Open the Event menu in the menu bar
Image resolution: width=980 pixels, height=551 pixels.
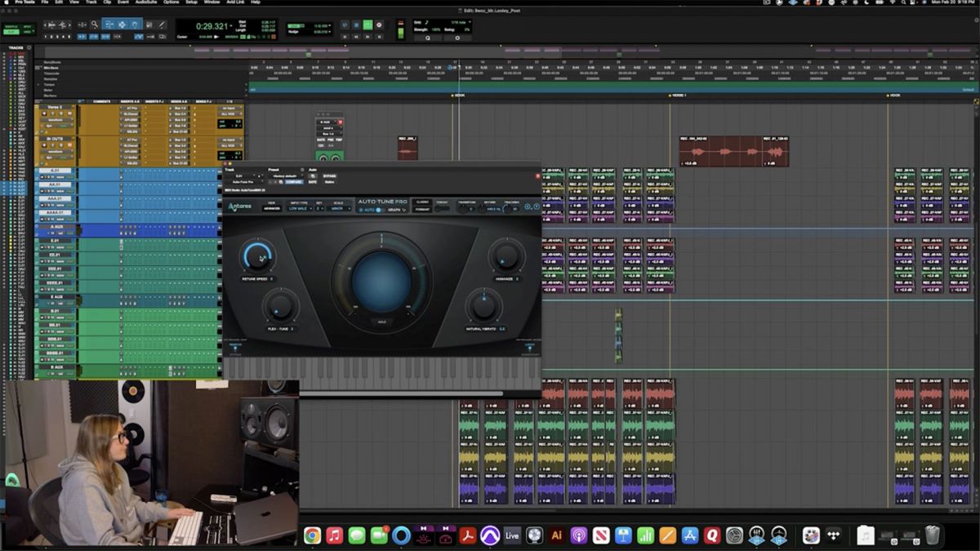click(122, 4)
